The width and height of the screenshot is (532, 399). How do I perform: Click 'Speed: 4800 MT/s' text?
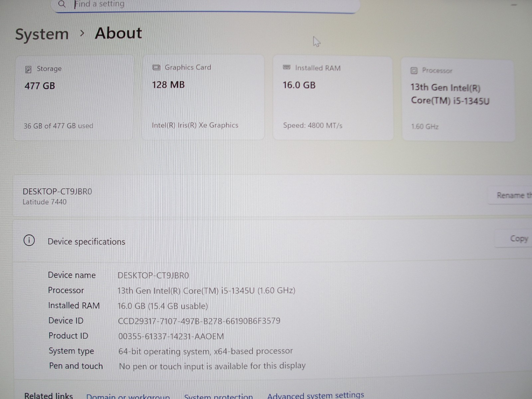[313, 126]
